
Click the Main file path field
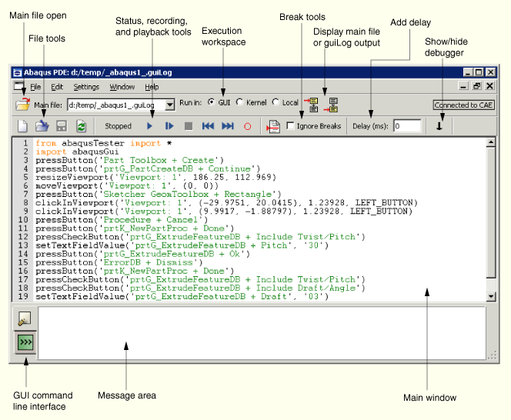116,105
